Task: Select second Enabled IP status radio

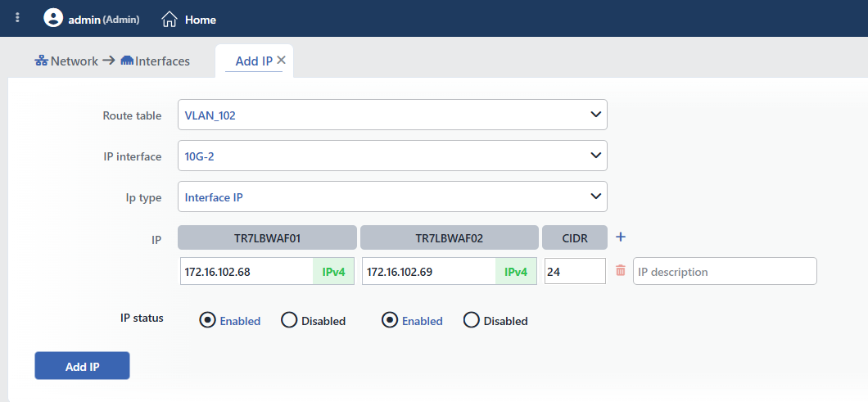Action: tap(390, 320)
